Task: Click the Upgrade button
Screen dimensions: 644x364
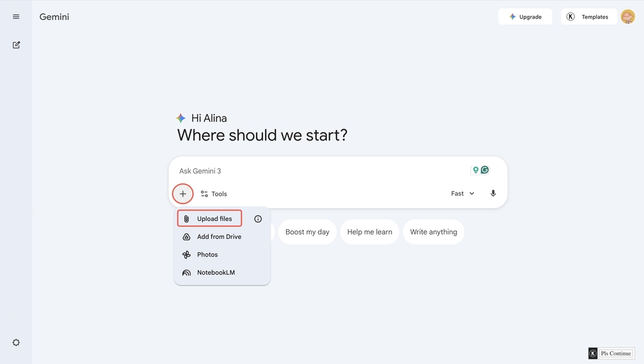Action: (x=525, y=17)
